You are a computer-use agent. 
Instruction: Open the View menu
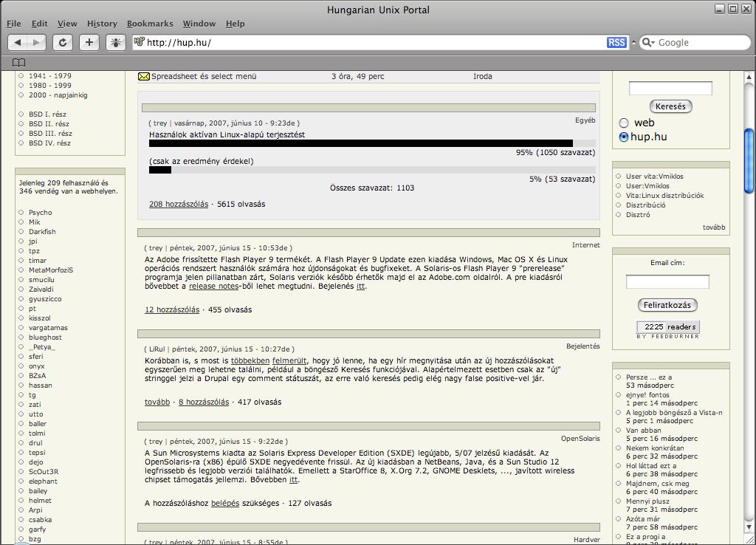(67, 24)
